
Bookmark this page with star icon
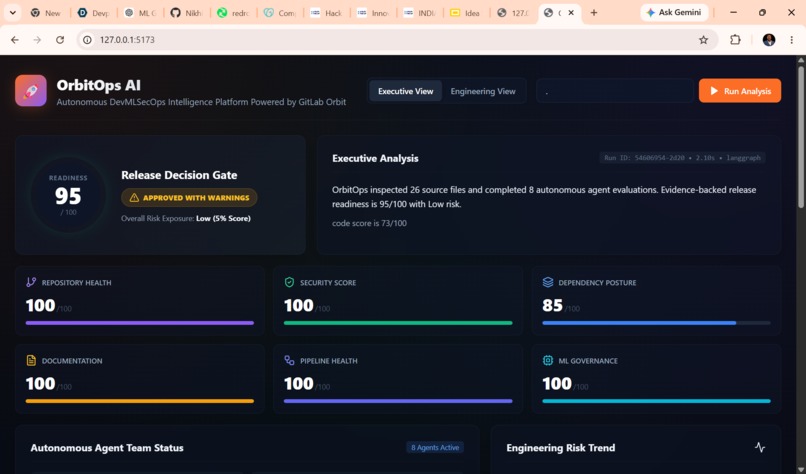click(703, 40)
